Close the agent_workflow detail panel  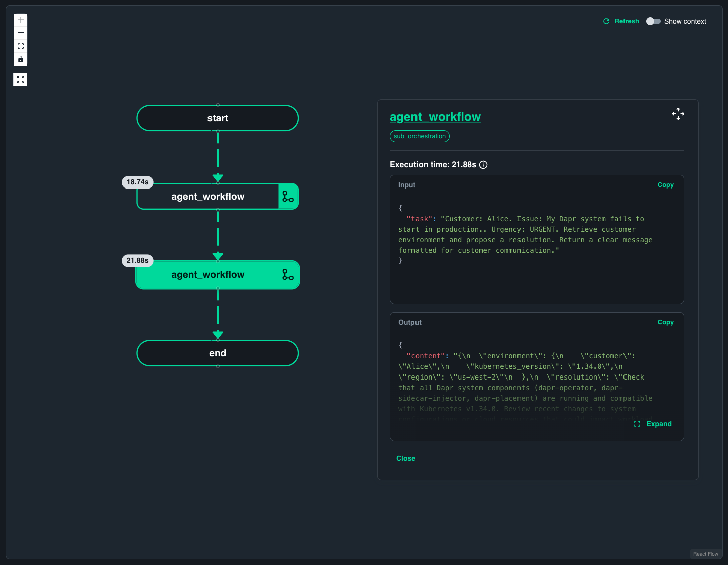pyautogui.click(x=405, y=458)
